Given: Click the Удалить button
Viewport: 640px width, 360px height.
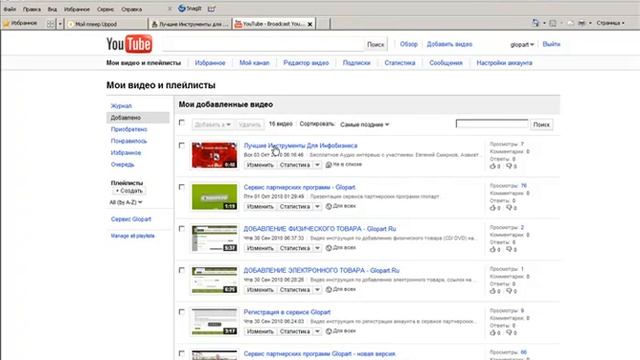Looking at the screenshot, I should (249, 124).
